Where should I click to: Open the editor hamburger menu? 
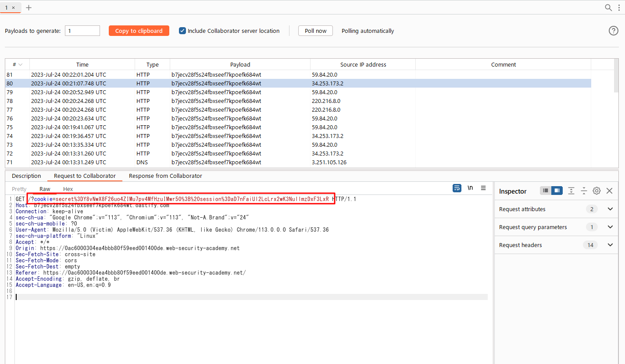click(483, 188)
